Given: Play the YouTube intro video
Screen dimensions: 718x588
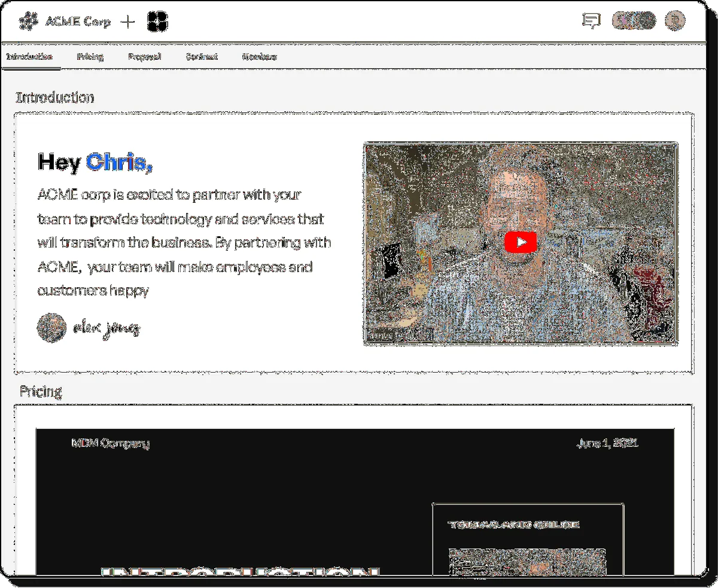Looking at the screenshot, I should point(521,242).
